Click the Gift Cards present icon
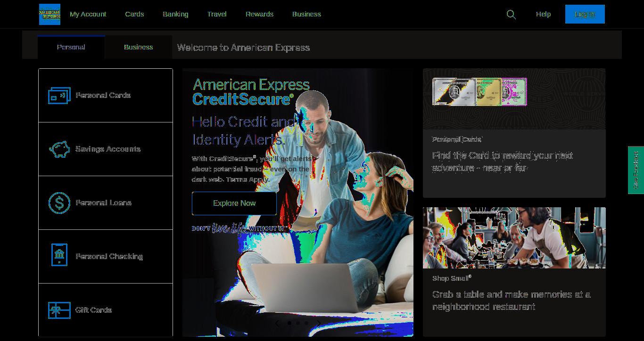The width and height of the screenshot is (644, 341). (x=59, y=310)
